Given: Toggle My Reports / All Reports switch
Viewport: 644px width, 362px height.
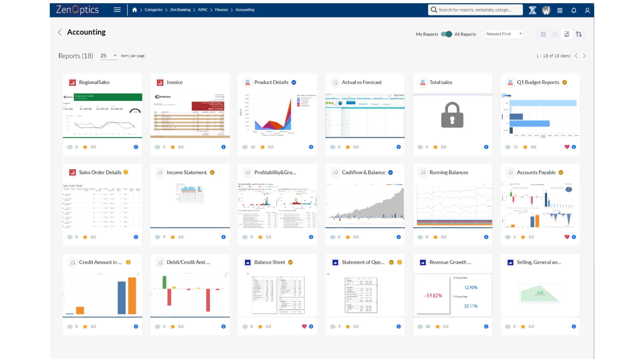Looking at the screenshot, I should [x=447, y=34].
